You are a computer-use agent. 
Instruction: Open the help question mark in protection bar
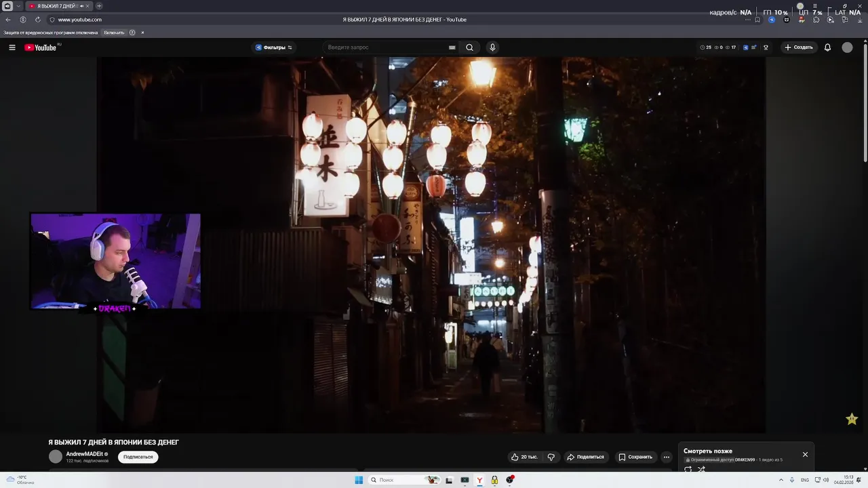pyautogui.click(x=132, y=33)
